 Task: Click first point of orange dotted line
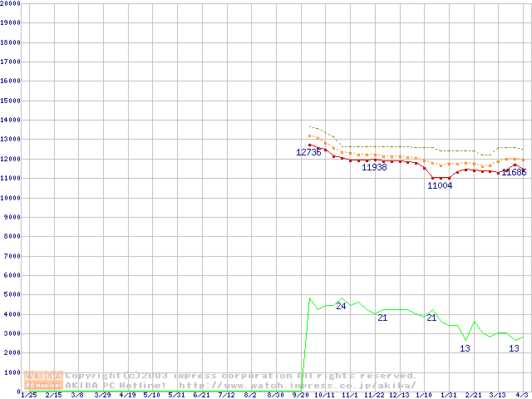coord(309,135)
